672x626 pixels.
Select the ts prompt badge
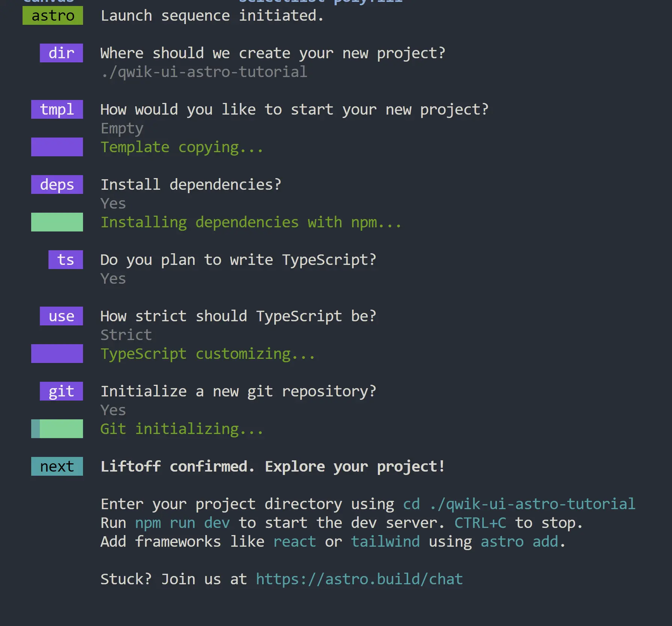(65, 260)
